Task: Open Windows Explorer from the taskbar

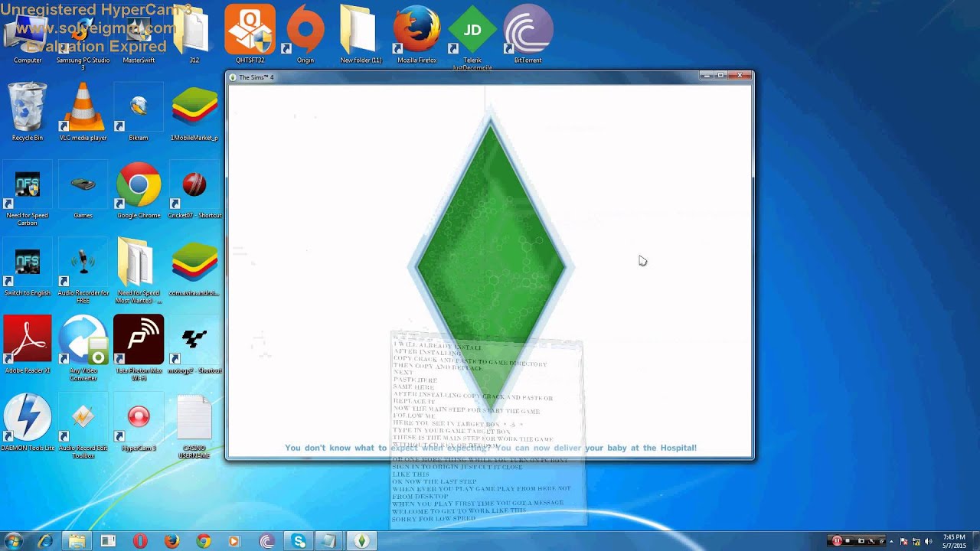Action: 77,541
